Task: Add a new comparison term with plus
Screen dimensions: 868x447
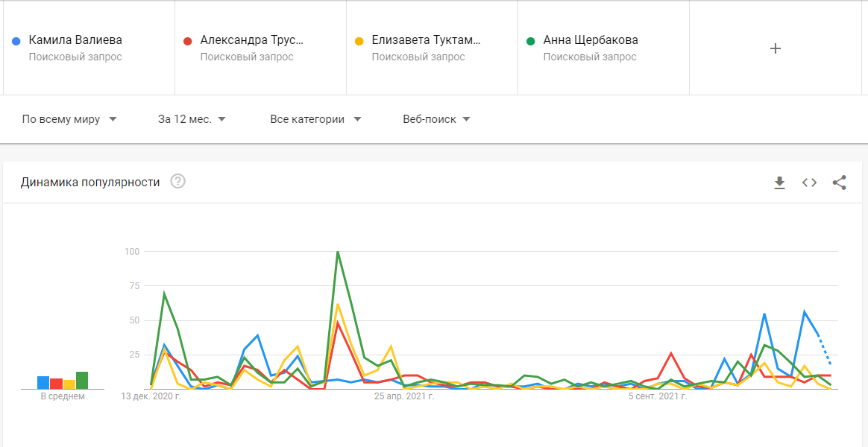Action: point(775,48)
